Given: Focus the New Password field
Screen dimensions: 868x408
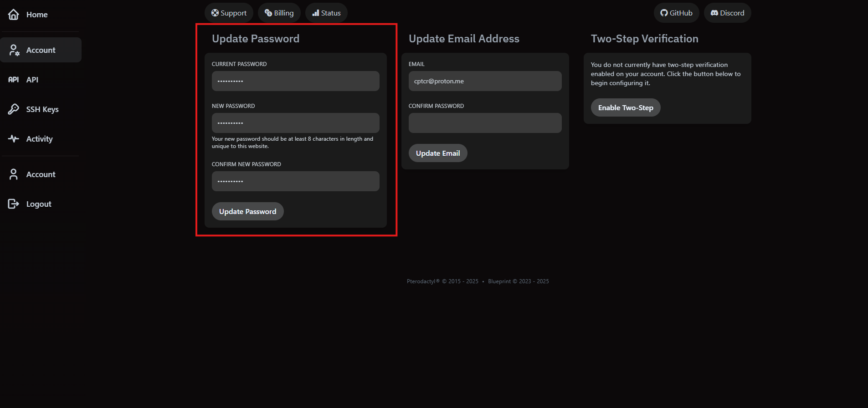Looking at the screenshot, I should [296, 123].
